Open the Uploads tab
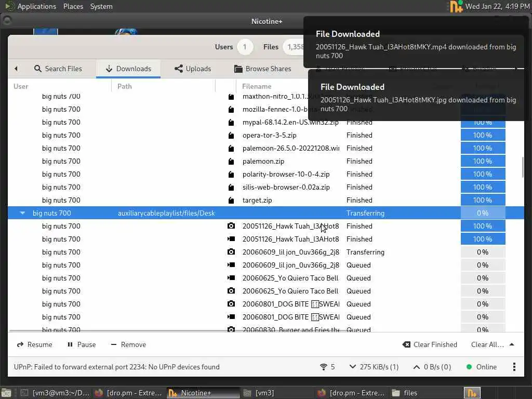 [193, 69]
